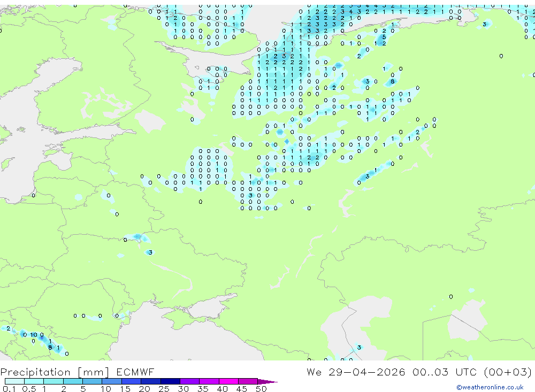Image resolution: width=535 pixels, height=392 pixels.
Task: Click the 0.5 legend scale label
Action: [29, 389]
